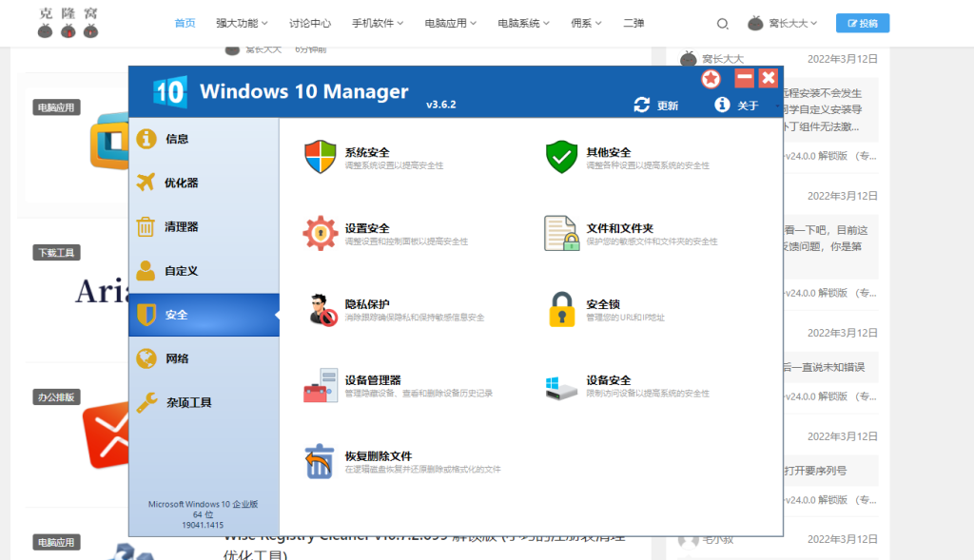The height and width of the screenshot is (560, 974).
Task: Open the 文件和文件夹 locked document icon
Action: [x=561, y=233]
